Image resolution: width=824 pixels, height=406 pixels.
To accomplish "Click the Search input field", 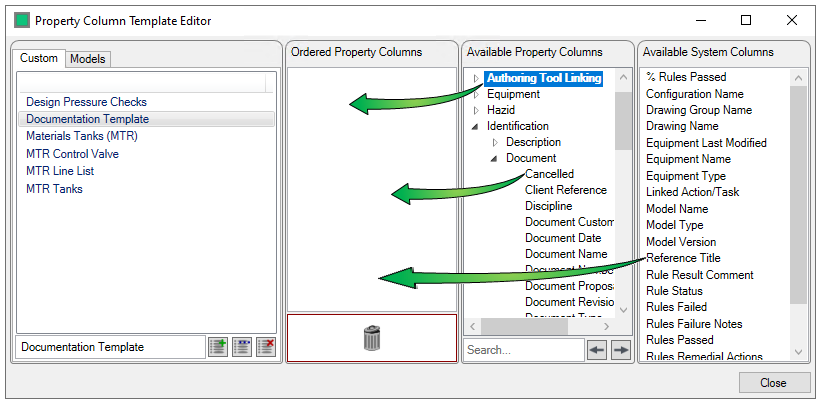I will 523,350.
